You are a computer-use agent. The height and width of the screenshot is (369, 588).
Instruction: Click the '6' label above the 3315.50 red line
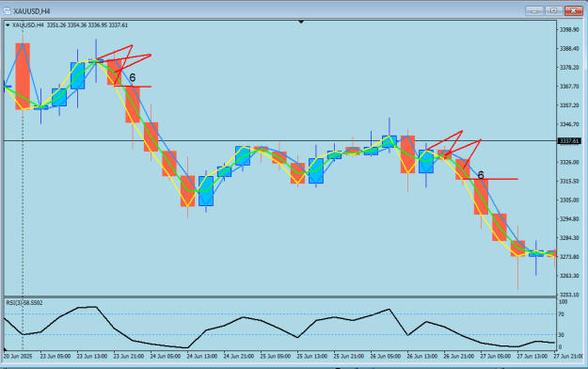click(481, 175)
